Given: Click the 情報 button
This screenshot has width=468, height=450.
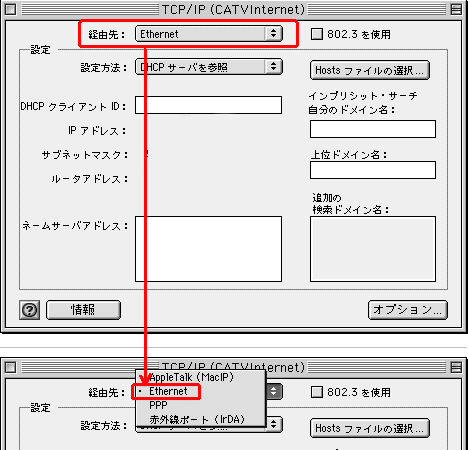Looking at the screenshot, I should click(x=83, y=310).
